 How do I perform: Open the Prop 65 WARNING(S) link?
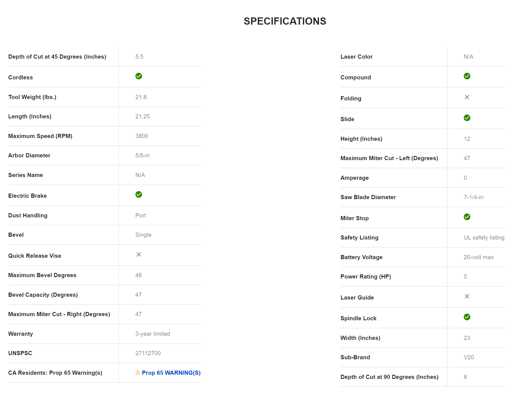[171, 373]
